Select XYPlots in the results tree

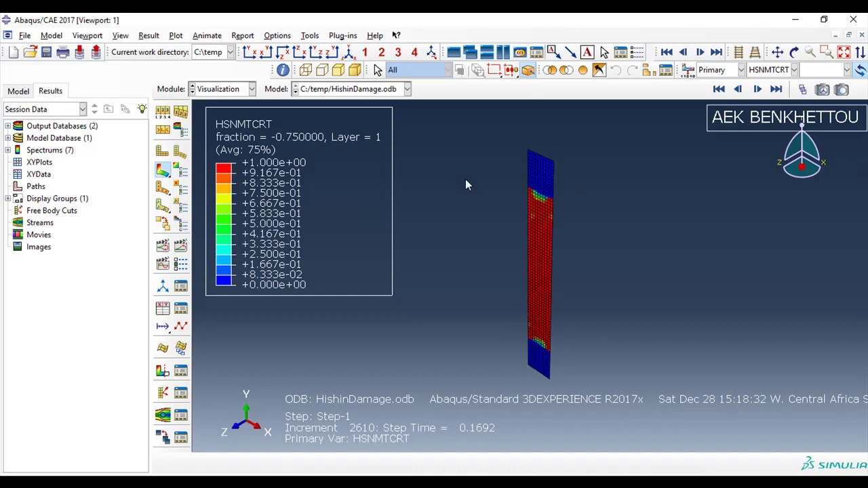click(39, 162)
